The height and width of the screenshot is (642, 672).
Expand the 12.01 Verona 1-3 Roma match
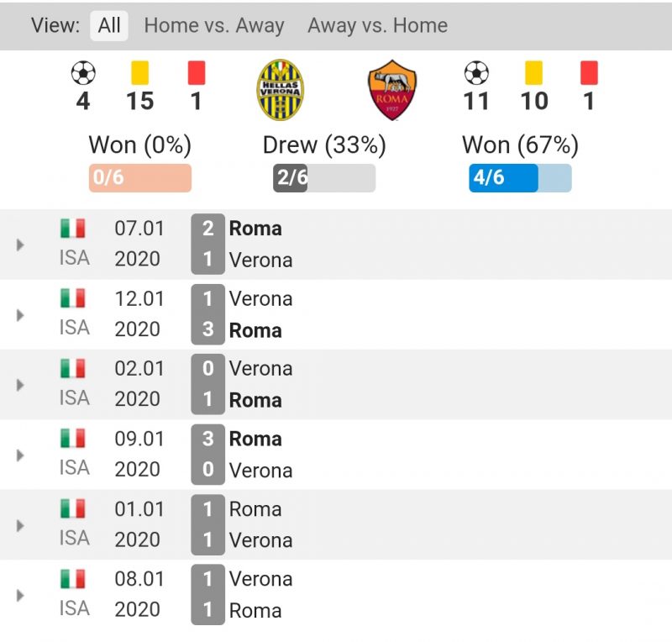[x=20, y=315]
